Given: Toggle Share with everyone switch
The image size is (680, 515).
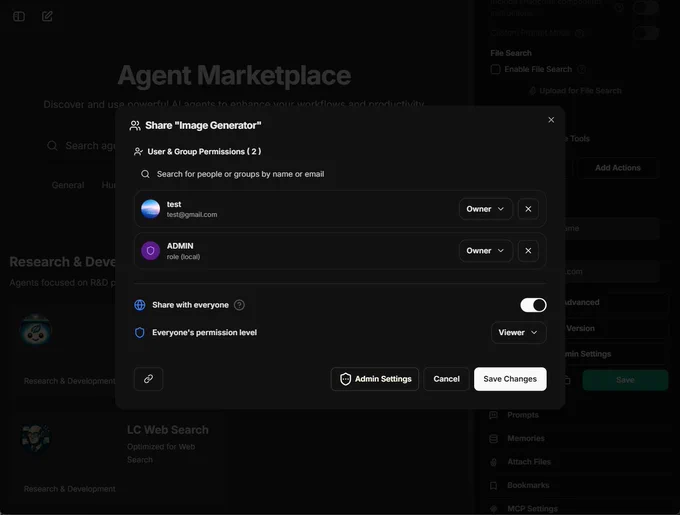Looking at the screenshot, I should (533, 305).
